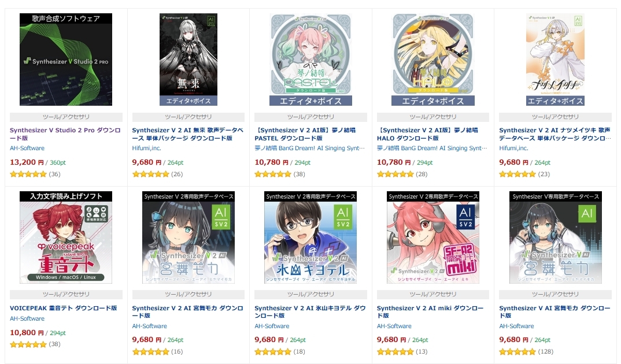Click AH-Software maker link under Studio 2 Pro
621x364 pixels.
pos(27,148)
